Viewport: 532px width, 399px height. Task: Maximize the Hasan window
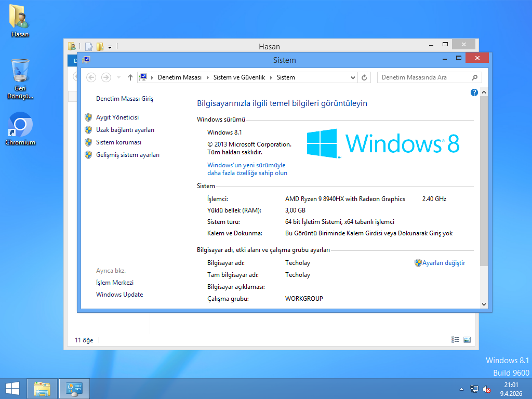[445, 45]
